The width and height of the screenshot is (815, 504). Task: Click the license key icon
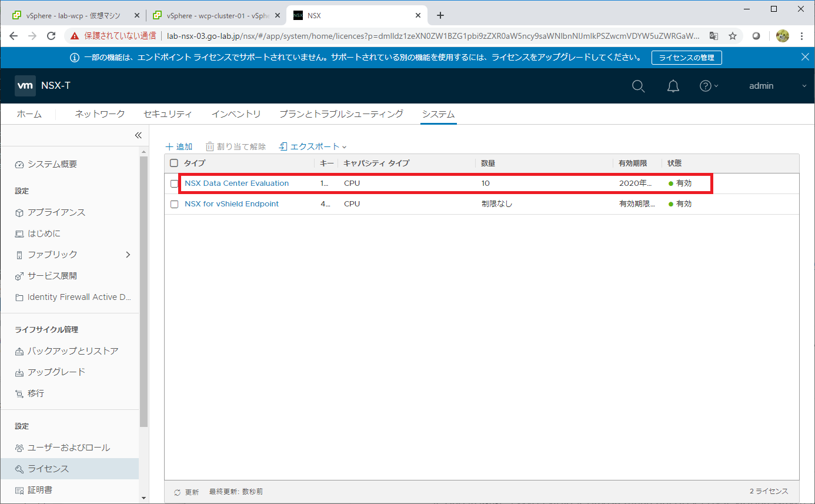19,469
